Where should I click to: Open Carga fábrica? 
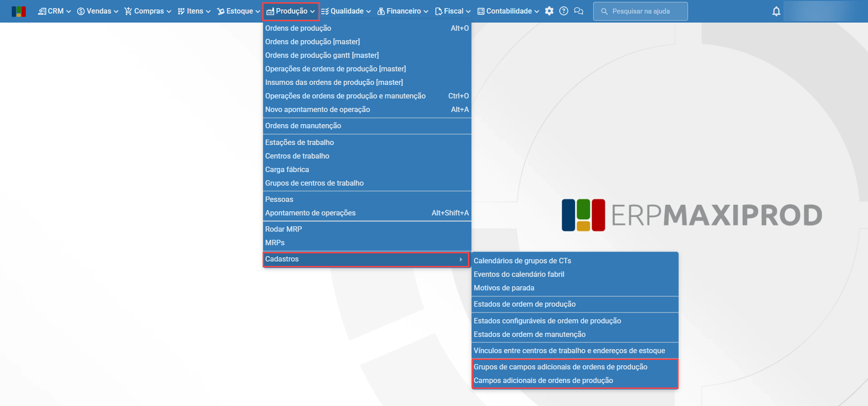coord(367,169)
